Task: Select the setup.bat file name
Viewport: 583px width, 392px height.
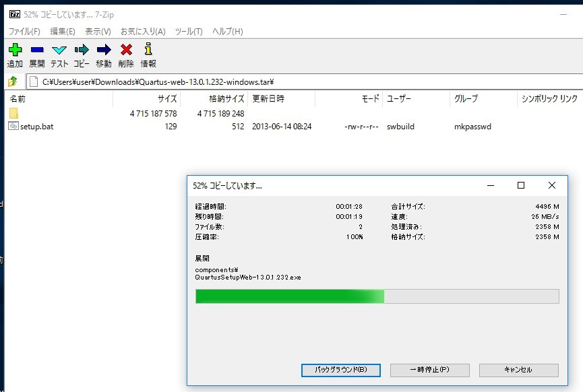Action: click(37, 127)
